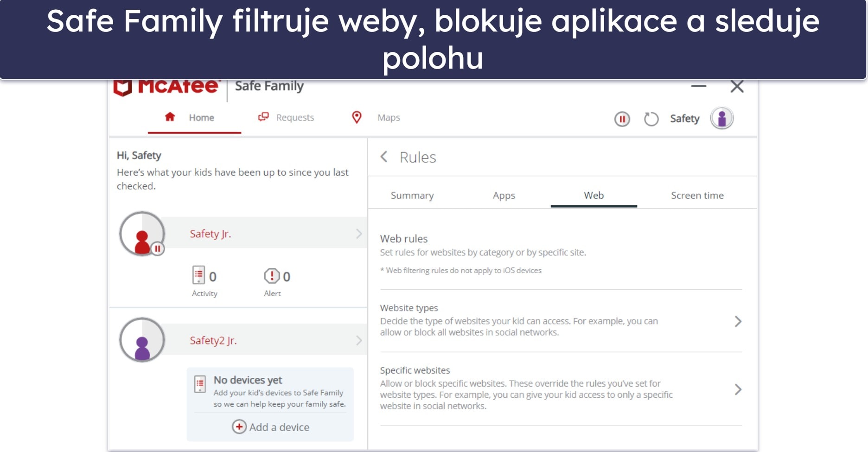Click Safety Jr. avatar picture
Image resolution: width=868 pixels, height=452 pixels.
pos(142,234)
